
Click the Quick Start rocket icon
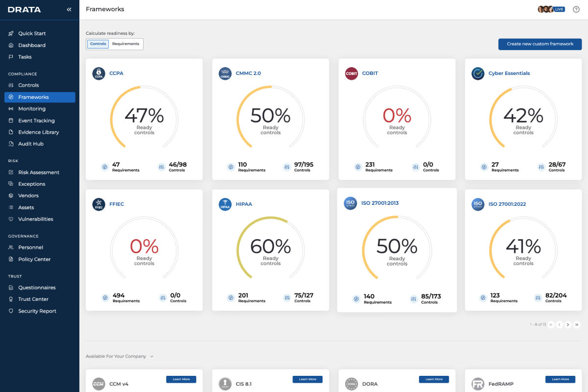pos(11,33)
